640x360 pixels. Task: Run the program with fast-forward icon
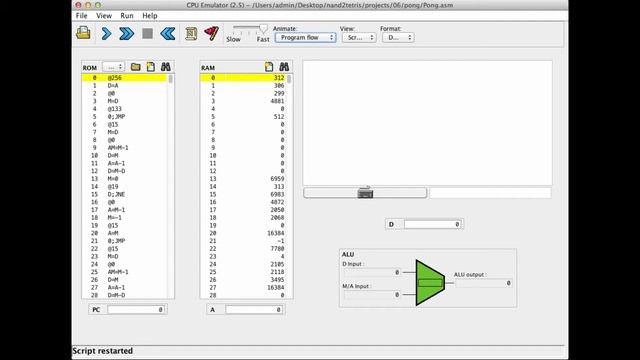pyautogui.click(x=127, y=33)
